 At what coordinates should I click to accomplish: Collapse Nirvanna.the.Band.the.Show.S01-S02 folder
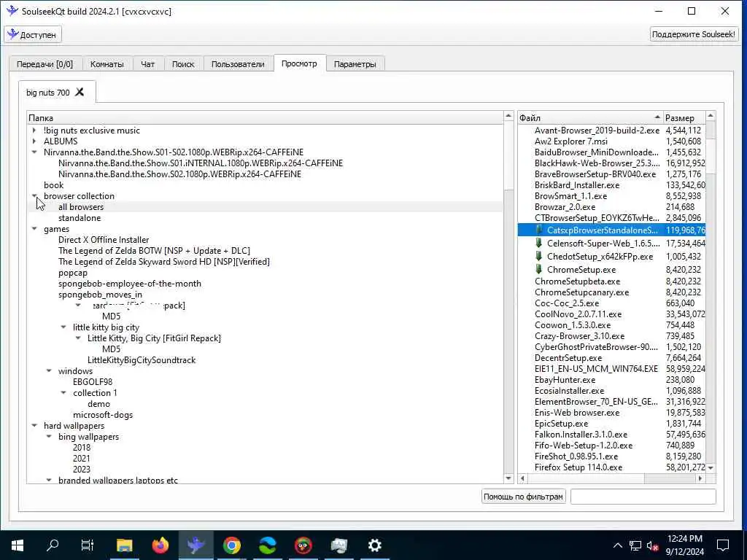coord(34,152)
